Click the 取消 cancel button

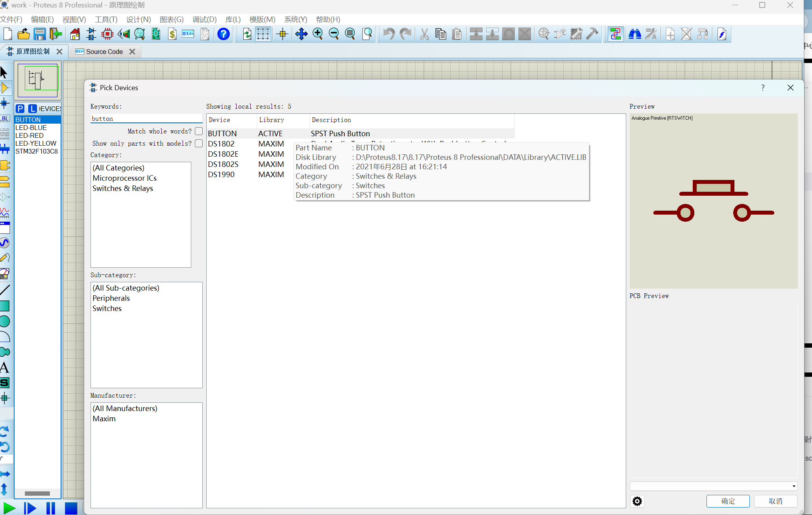tap(776, 501)
